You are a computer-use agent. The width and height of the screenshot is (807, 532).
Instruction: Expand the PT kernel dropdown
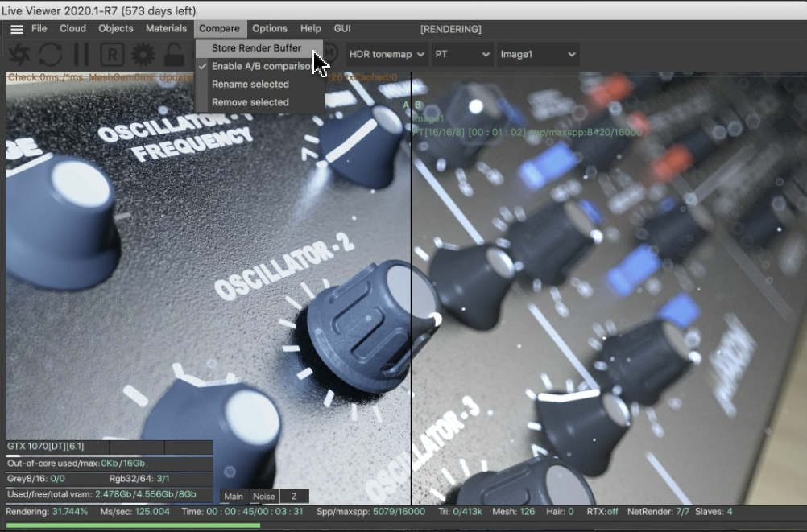point(461,55)
